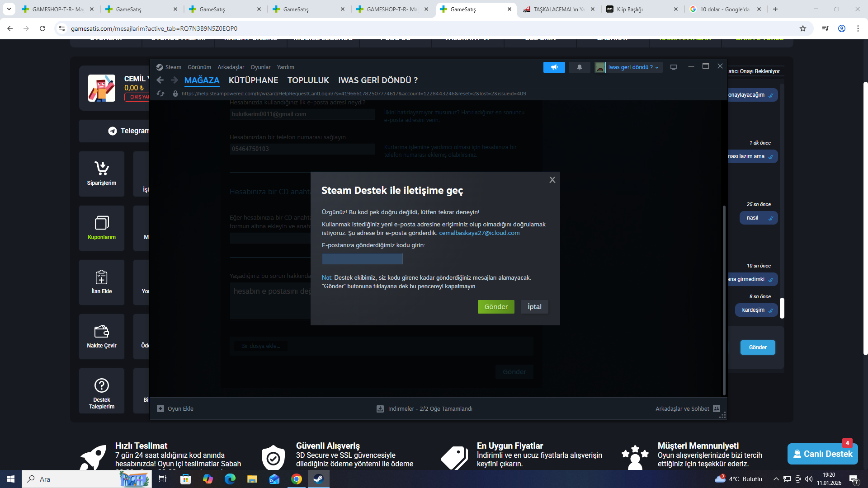
Task: Click the Telegram button on GameSatış
Action: click(128, 131)
